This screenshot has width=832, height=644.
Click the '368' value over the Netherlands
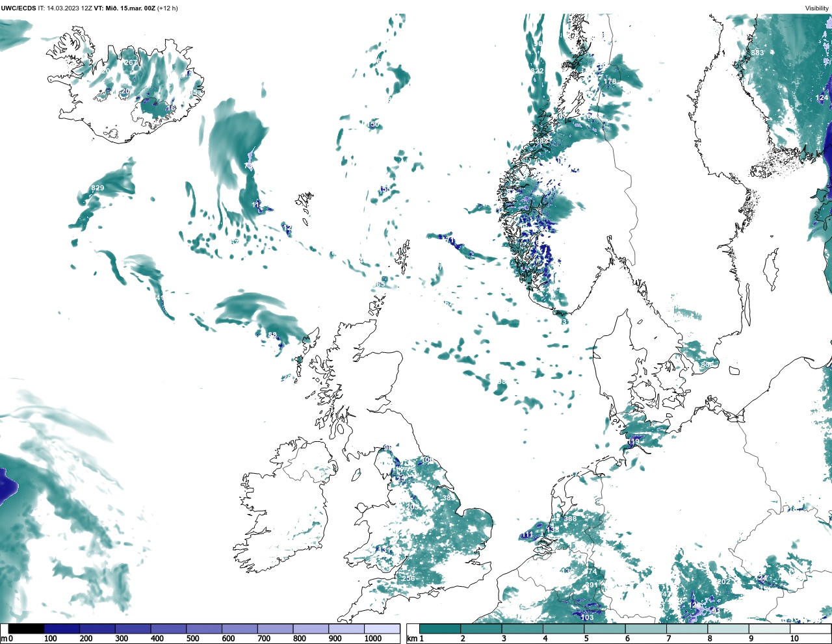pyautogui.click(x=570, y=519)
